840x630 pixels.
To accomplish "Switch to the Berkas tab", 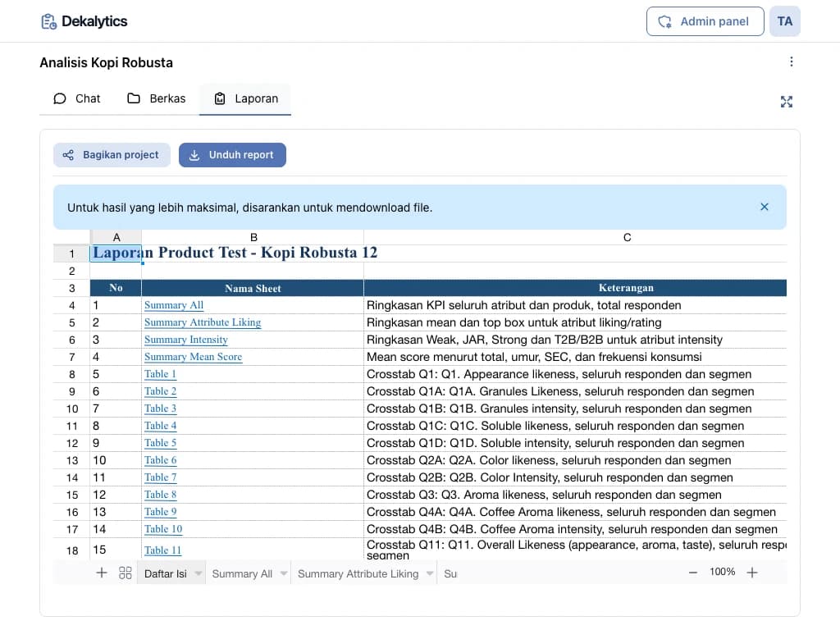I will tap(156, 98).
